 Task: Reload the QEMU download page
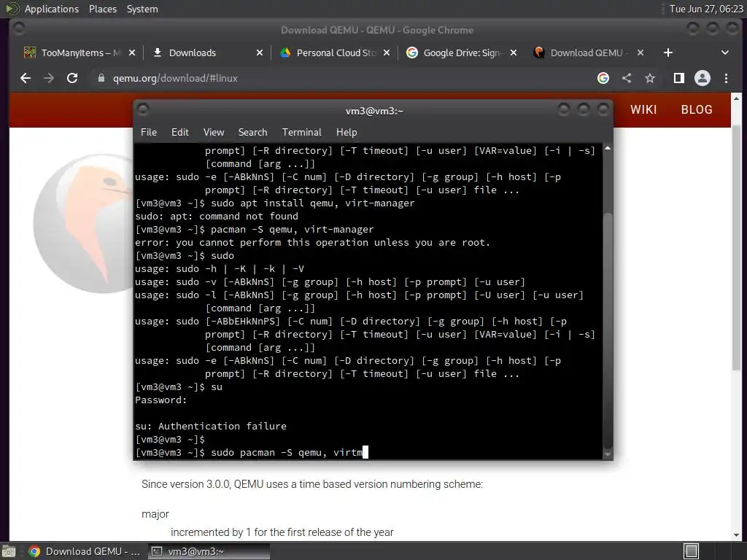(72, 78)
